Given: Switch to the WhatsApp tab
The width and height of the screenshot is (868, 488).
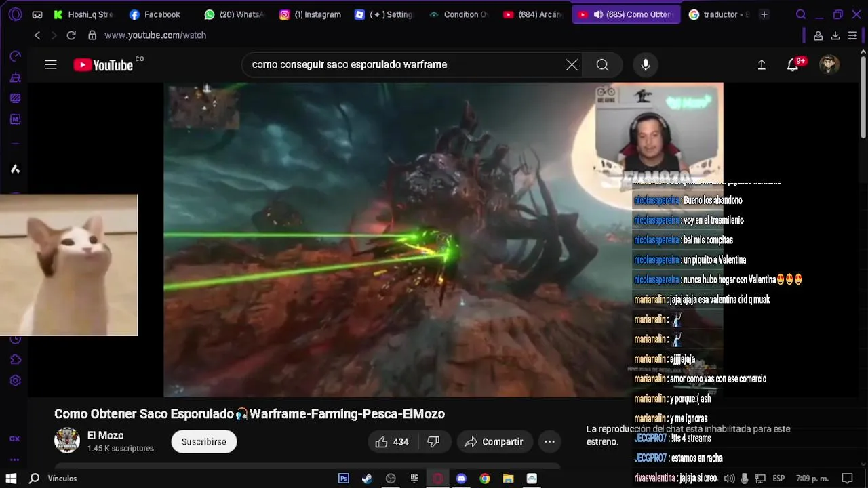Looking at the screenshot, I should 234,14.
